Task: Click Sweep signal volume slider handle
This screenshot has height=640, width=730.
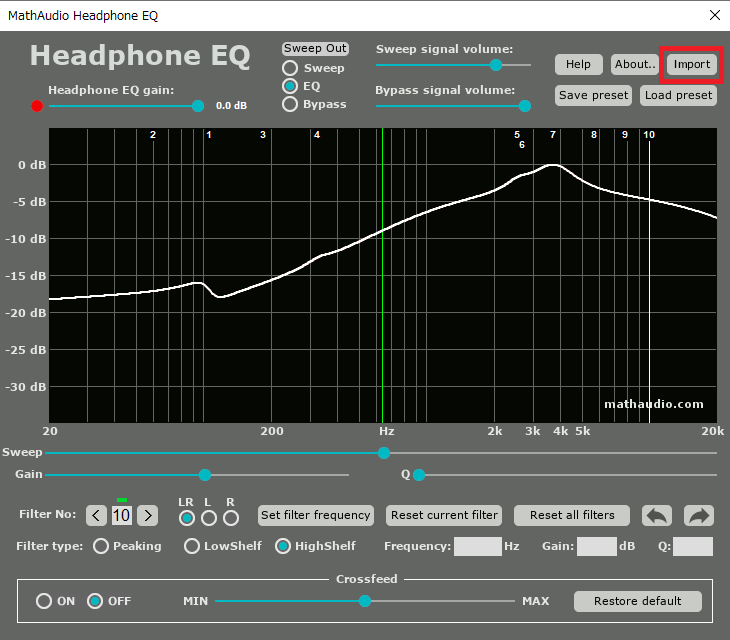Action: pos(496,65)
